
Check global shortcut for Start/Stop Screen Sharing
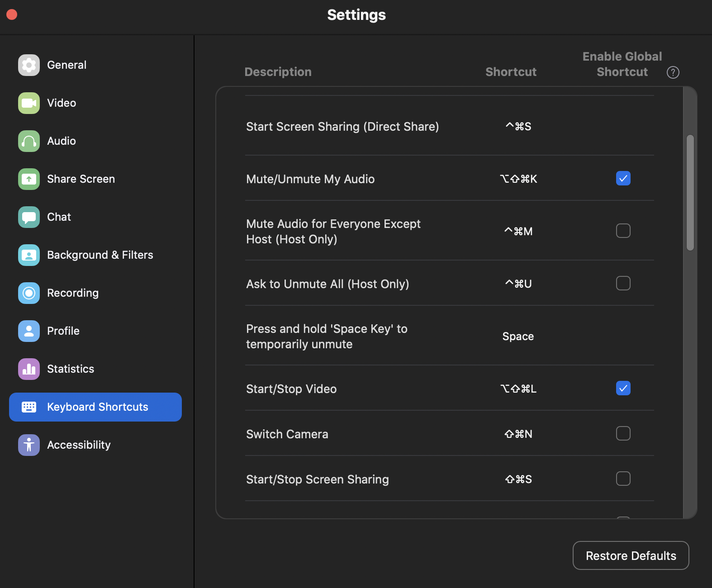623,479
